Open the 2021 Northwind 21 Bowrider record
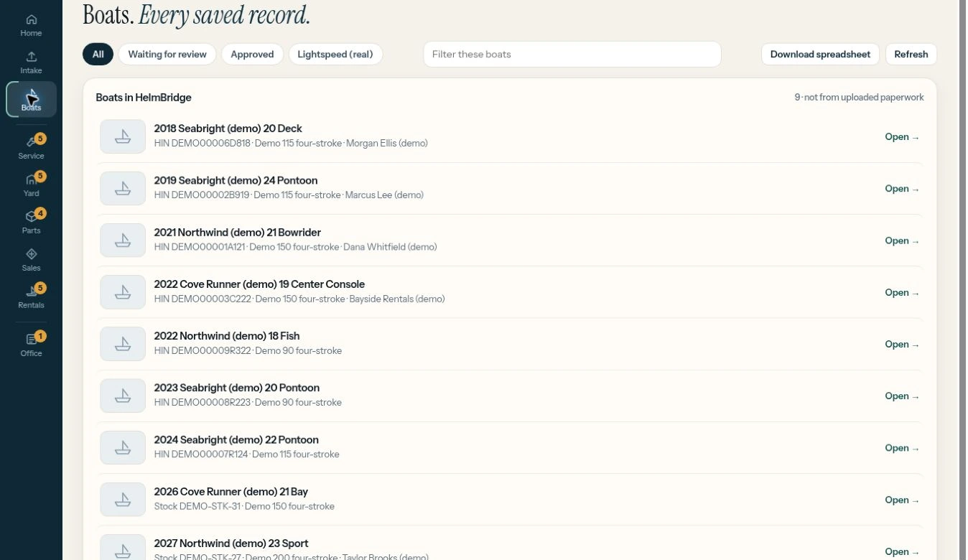Image resolution: width=968 pixels, height=560 pixels. click(x=902, y=241)
